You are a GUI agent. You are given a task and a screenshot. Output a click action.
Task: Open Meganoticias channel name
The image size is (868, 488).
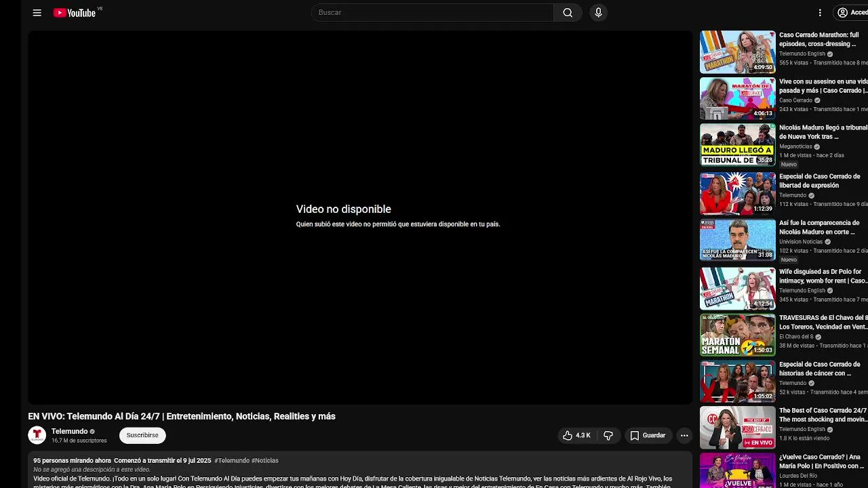click(x=795, y=146)
